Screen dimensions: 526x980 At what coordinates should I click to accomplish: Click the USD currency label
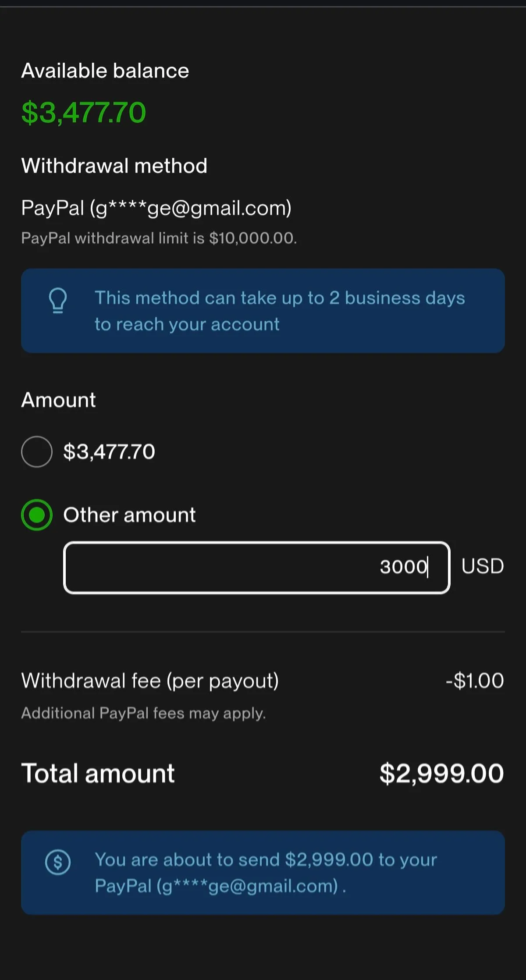coord(483,566)
